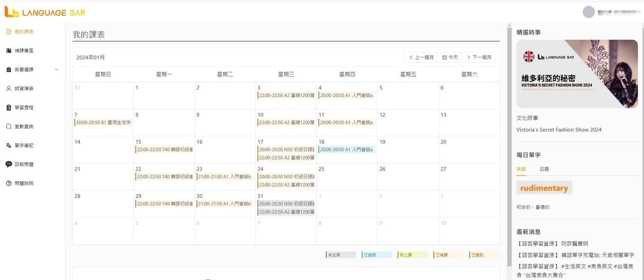The image size is (644, 280).
Task: Open 問題說明 help question-mark icon
Action: pos(9,183)
